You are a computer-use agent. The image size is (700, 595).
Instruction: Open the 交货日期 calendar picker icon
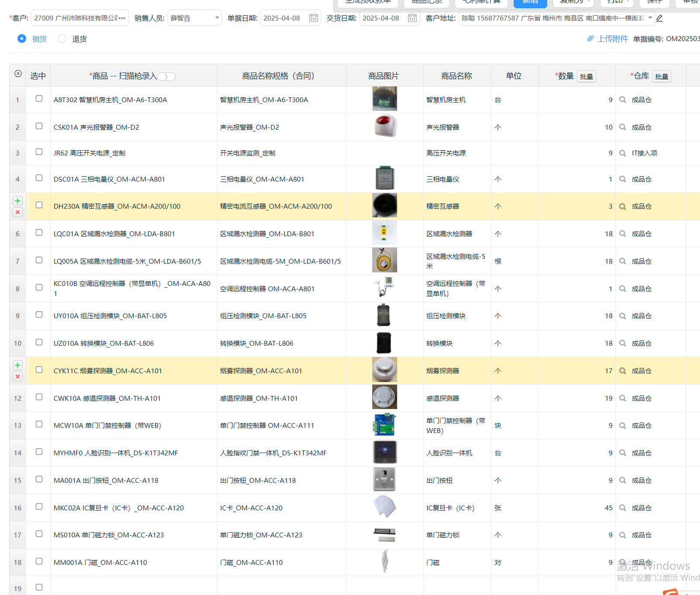pyautogui.click(x=412, y=18)
